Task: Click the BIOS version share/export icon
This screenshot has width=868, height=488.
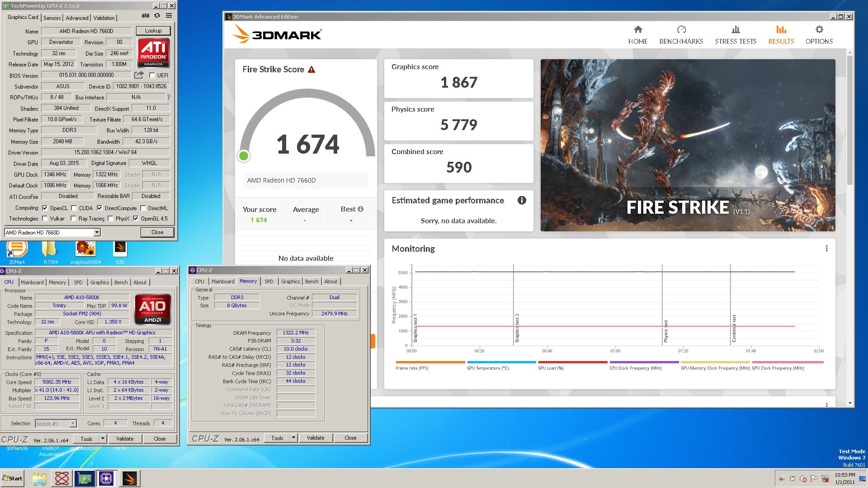Action: (x=139, y=75)
